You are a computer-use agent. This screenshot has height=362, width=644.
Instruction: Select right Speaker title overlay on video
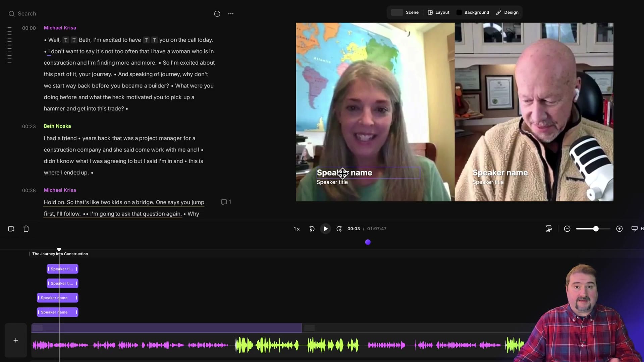point(488,182)
